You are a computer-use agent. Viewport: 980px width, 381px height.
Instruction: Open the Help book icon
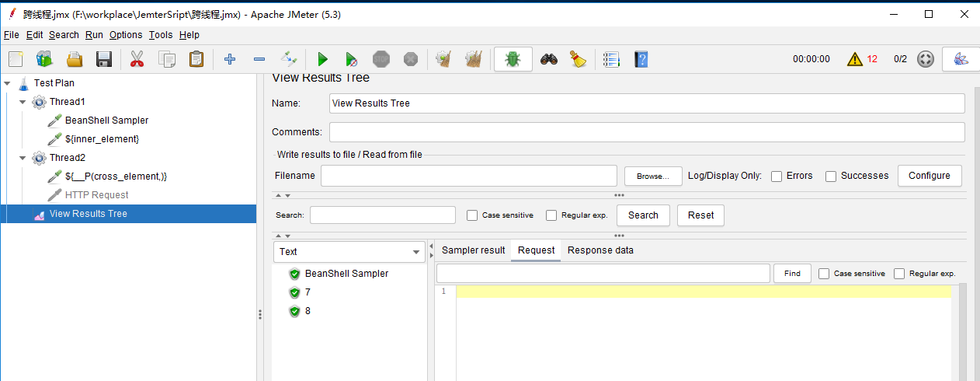[x=641, y=59]
